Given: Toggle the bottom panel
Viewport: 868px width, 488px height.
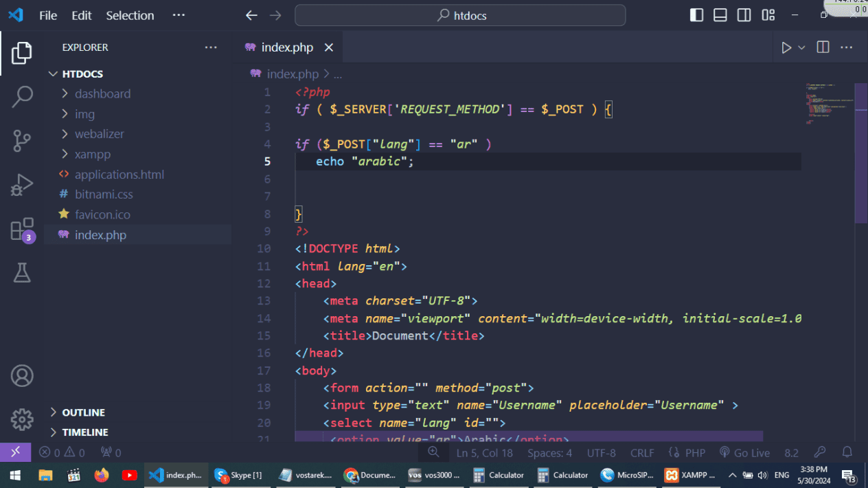Looking at the screenshot, I should pos(720,15).
